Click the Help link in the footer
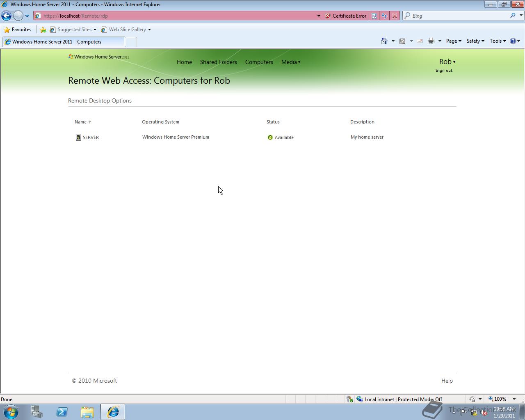The height and width of the screenshot is (420, 525). (x=447, y=381)
